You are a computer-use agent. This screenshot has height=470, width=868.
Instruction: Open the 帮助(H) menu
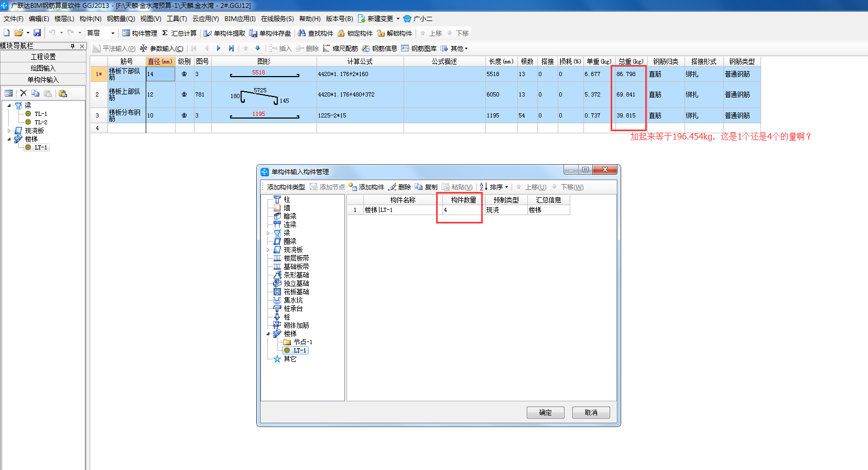point(310,18)
